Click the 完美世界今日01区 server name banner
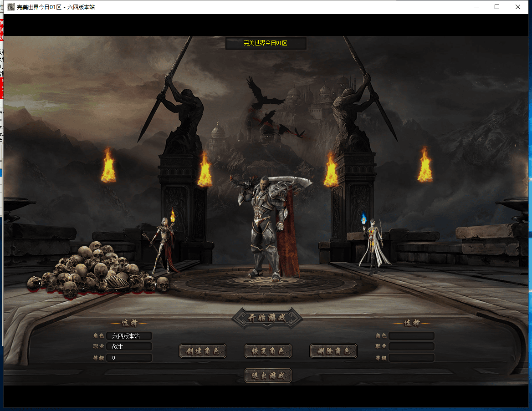 pos(266,43)
